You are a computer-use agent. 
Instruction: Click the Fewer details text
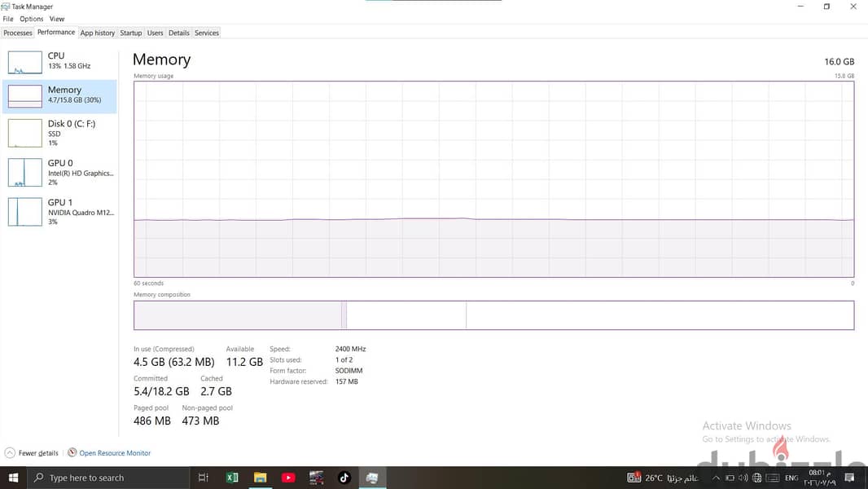(x=38, y=453)
